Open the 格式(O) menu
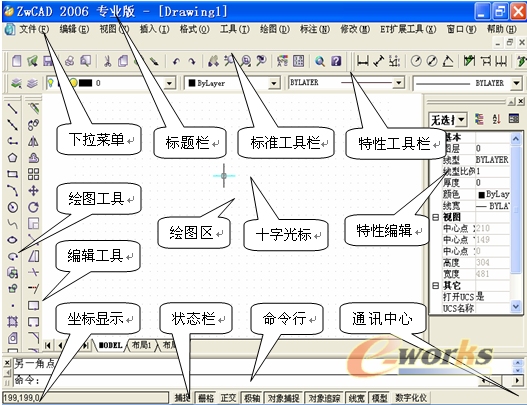 pyautogui.click(x=194, y=30)
